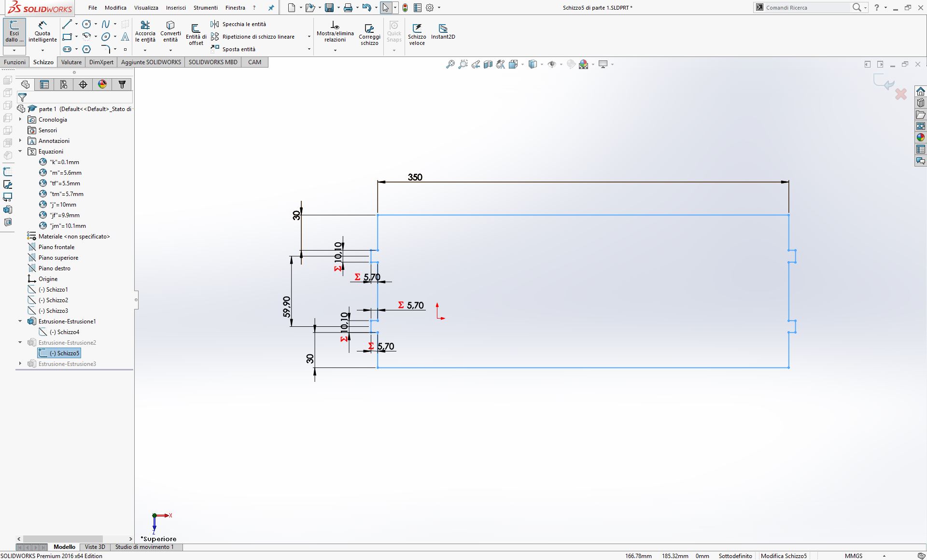Viewport: 927px width, 560px height.
Task: Expand the Annotazioni tree node
Action: pyautogui.click(x=20, y=140)
